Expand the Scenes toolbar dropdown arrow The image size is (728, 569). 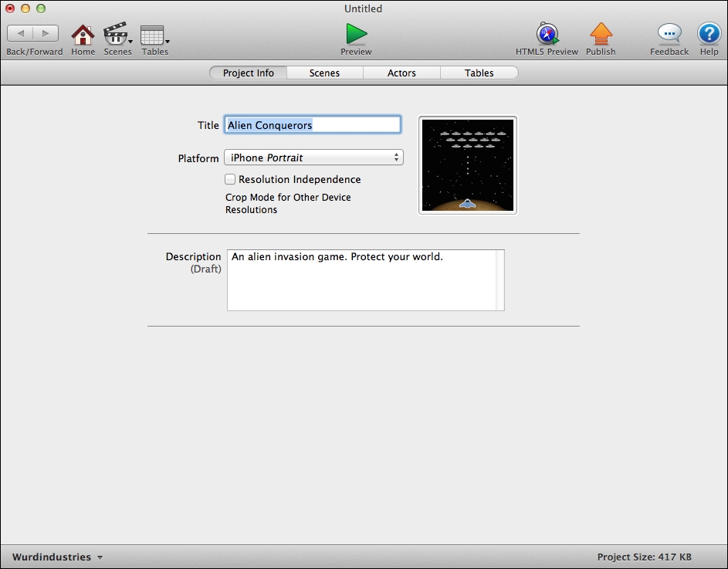(x=130, y=42)
